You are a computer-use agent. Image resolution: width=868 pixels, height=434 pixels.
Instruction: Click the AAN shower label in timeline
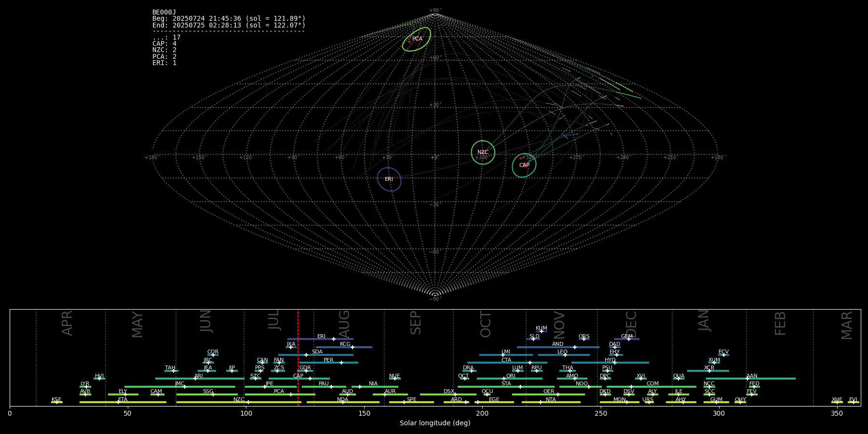pyautogui.click(x=752, y=376)
